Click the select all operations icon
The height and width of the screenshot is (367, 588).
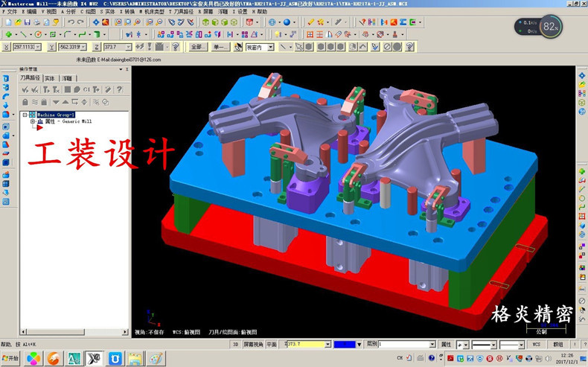[x=25, y=90]
